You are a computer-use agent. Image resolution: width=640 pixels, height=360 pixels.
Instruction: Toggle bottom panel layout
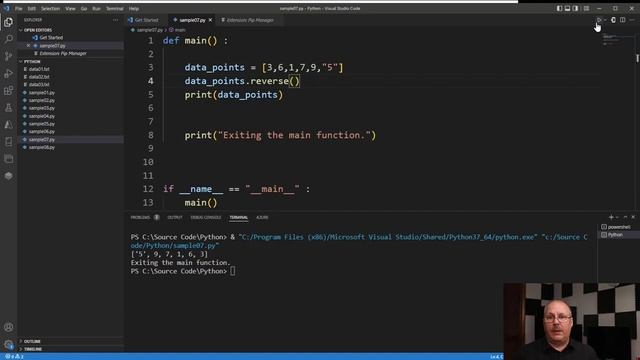567,8
